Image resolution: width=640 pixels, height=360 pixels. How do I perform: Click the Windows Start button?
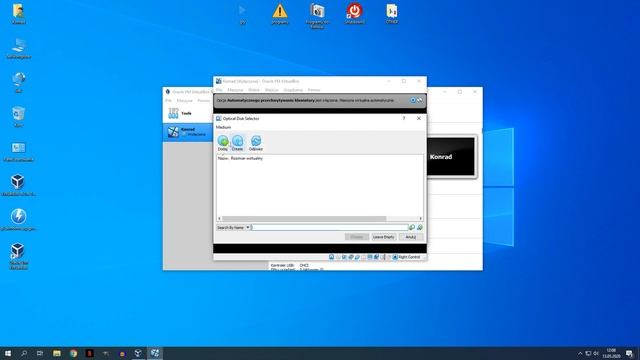(8, 353)
